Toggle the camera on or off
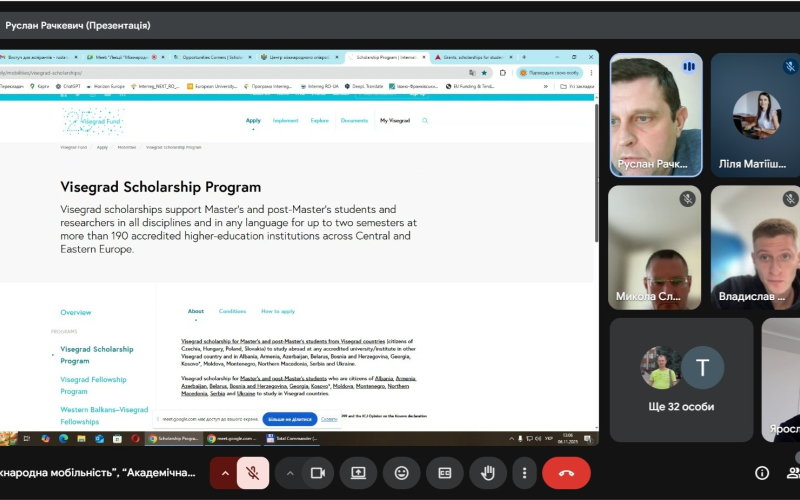 tap(319, 472)
